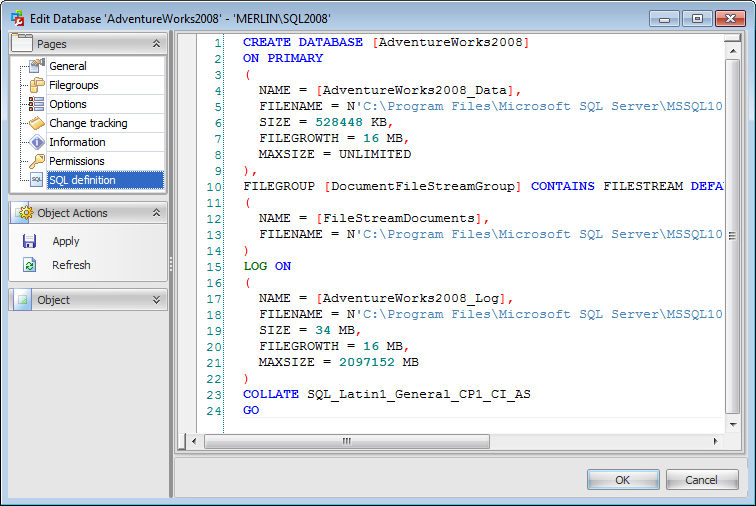Image resolution: width=756 pixels, height=506 pixels.
Task: Click the Filegroups folder icon
Action: coord(37,85)
